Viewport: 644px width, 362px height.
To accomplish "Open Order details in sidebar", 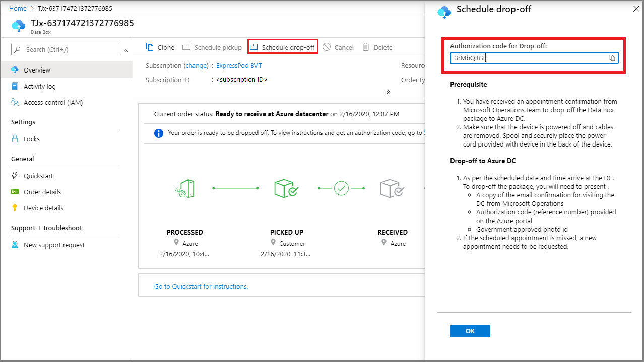I will [42, 192].
